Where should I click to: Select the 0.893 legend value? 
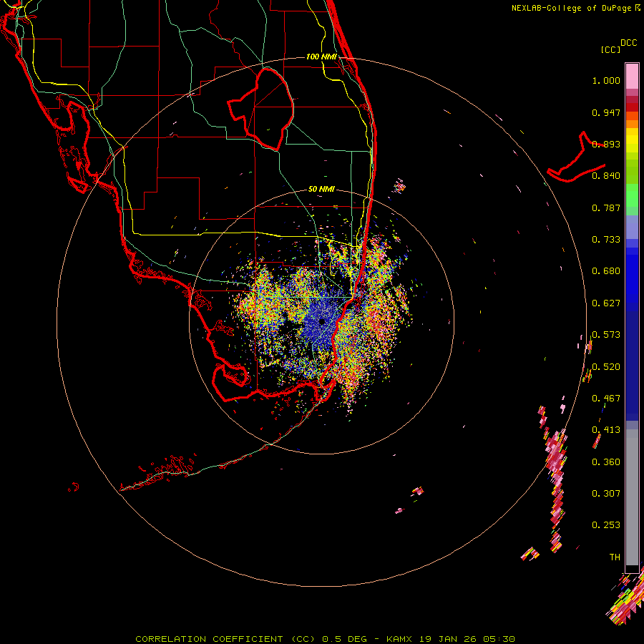(x=606, y=144)
